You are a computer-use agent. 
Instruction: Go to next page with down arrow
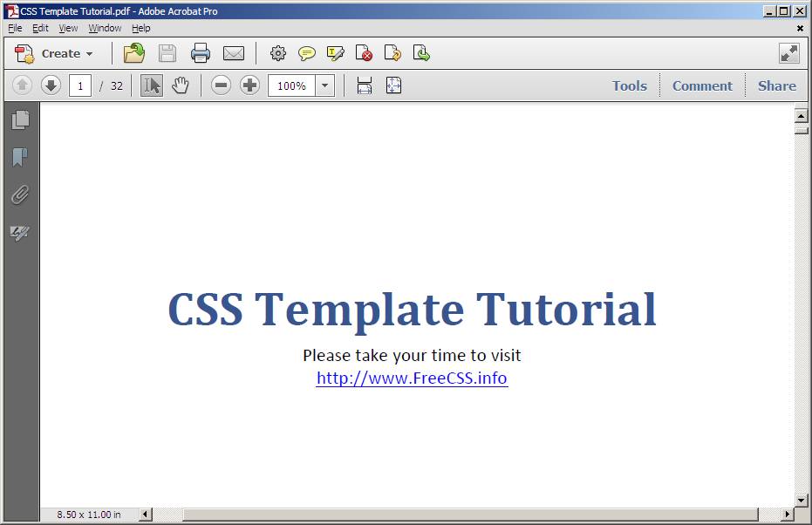coord(51,85)
